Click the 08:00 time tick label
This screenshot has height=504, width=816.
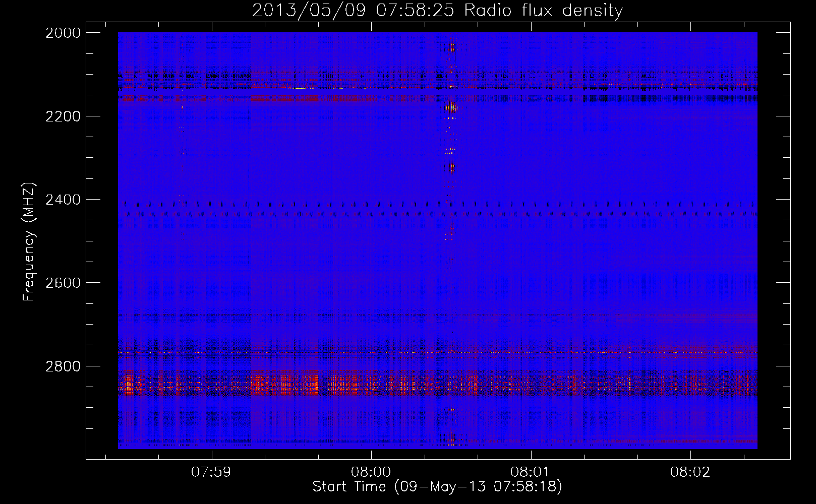(x=371, y=472)
